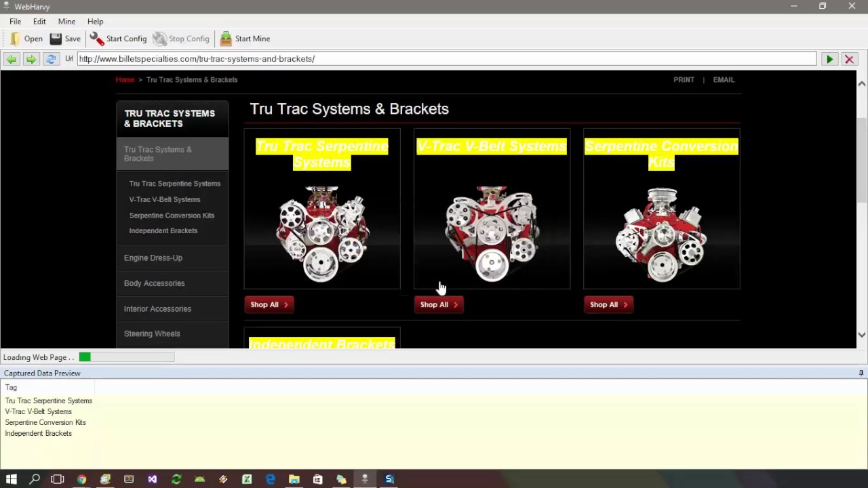Open File Explorer from the taskbar
The height and width of the screenshot is (488, 868).
pos(294,479)
